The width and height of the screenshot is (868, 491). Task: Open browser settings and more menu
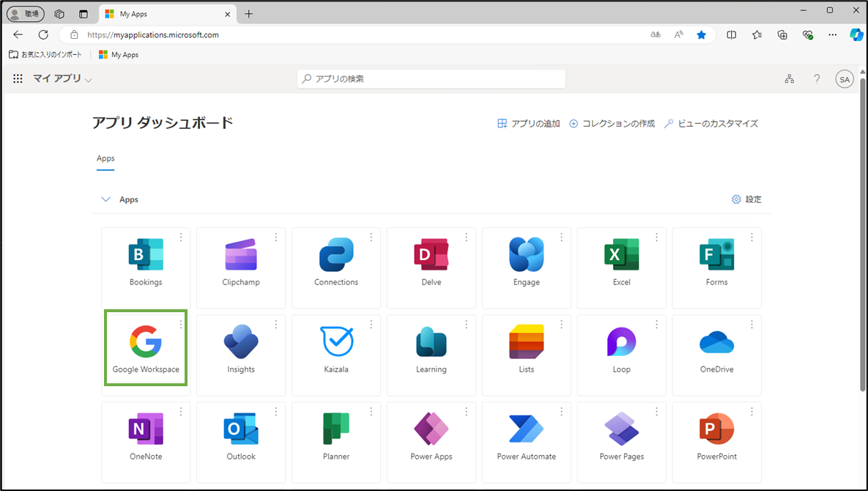click(x=833, y=35)
